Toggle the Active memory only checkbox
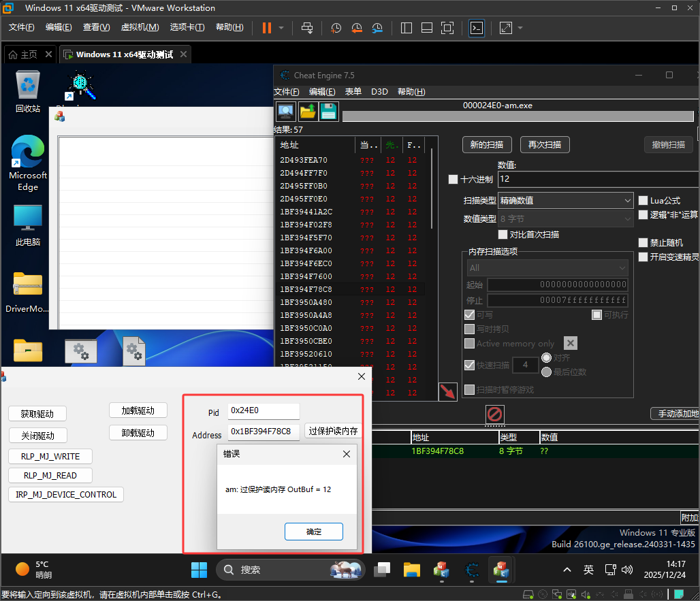The image size is (700, 601). [x=470, y=344]
